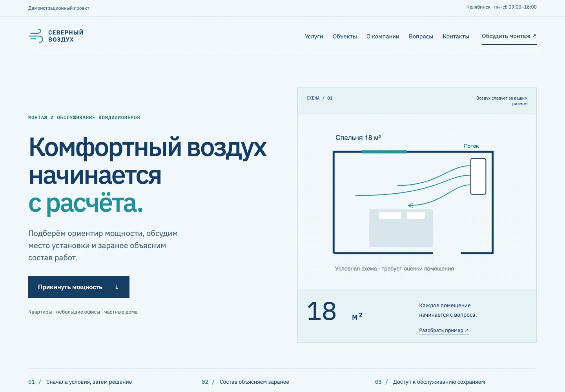Click the Демонстрационный проект link
Viewport: 565px width, 392px height.
(x=59, y=8)
